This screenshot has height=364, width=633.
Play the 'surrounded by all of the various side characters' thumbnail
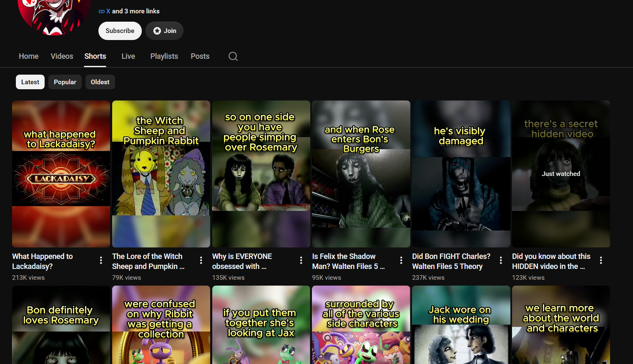361,325
